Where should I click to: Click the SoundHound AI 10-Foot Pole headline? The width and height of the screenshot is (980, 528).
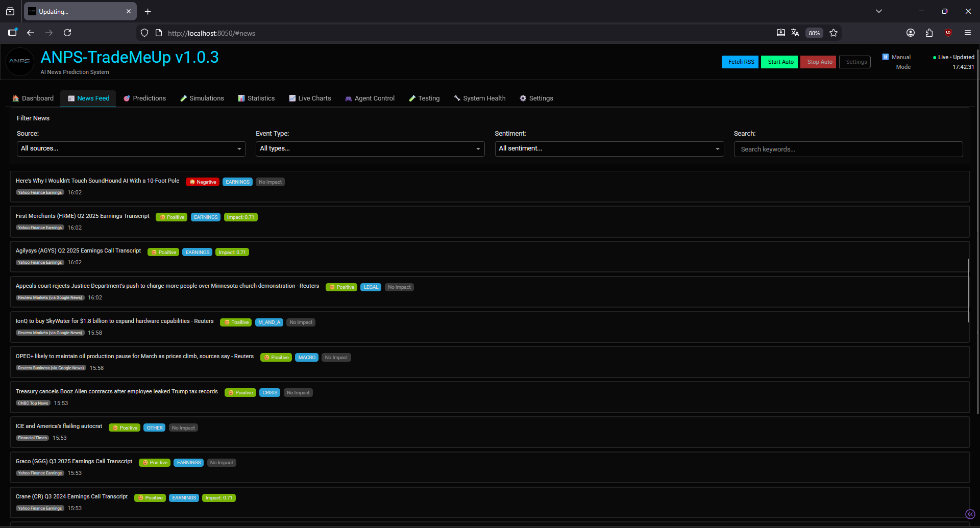(97, 181)
